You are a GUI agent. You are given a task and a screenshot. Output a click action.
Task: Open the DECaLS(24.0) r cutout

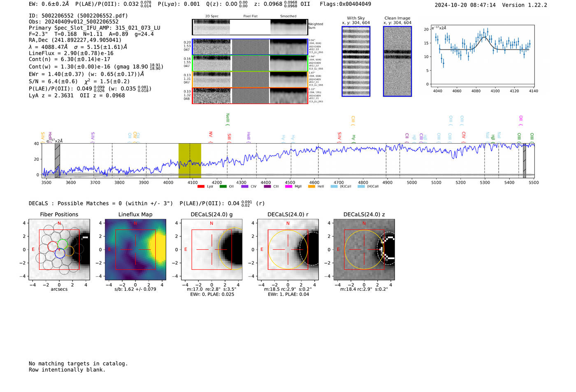click(x=288, y=250)
